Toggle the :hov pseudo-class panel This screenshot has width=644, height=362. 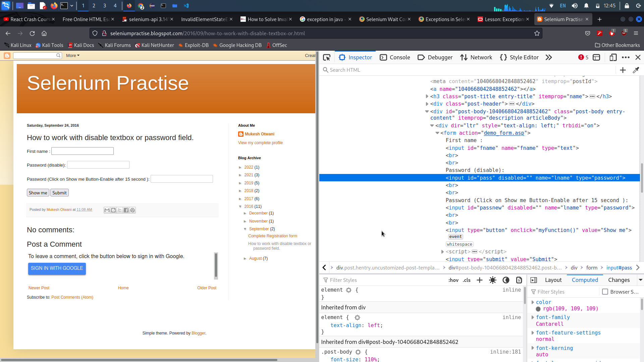click(453, 280)
